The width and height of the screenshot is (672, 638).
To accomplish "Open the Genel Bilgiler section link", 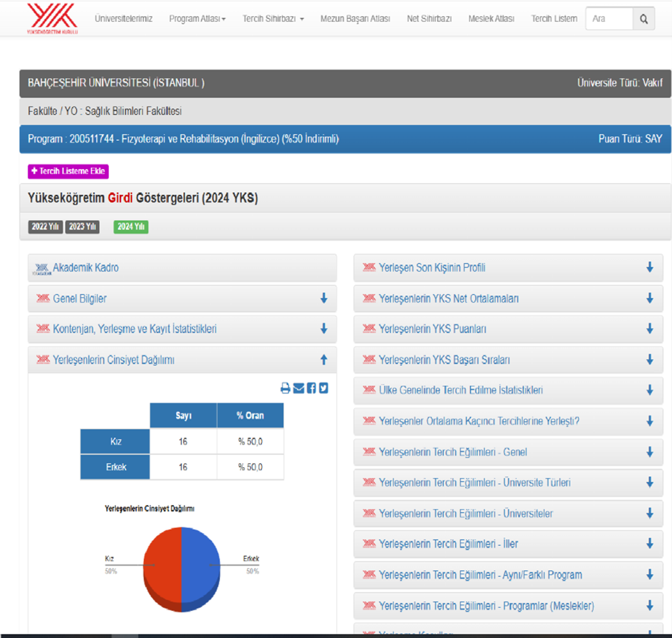I will pyautogui.click(x=79, y=299).
